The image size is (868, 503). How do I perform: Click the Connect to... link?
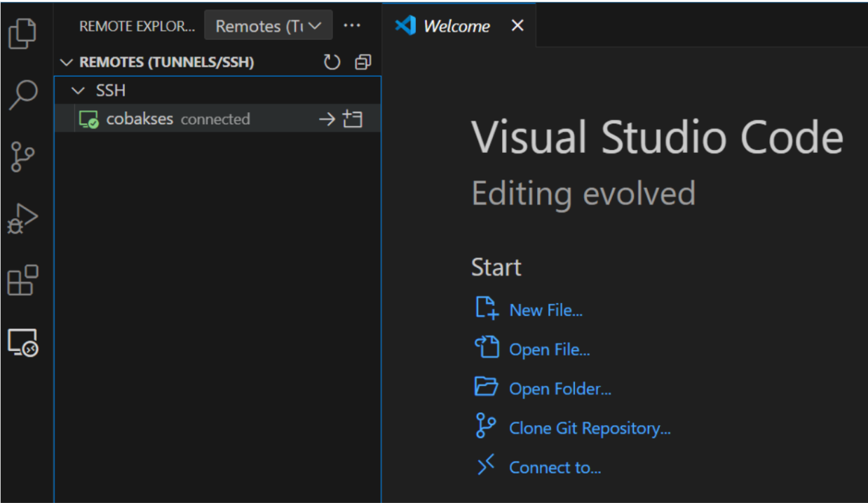tap(555, 467)
